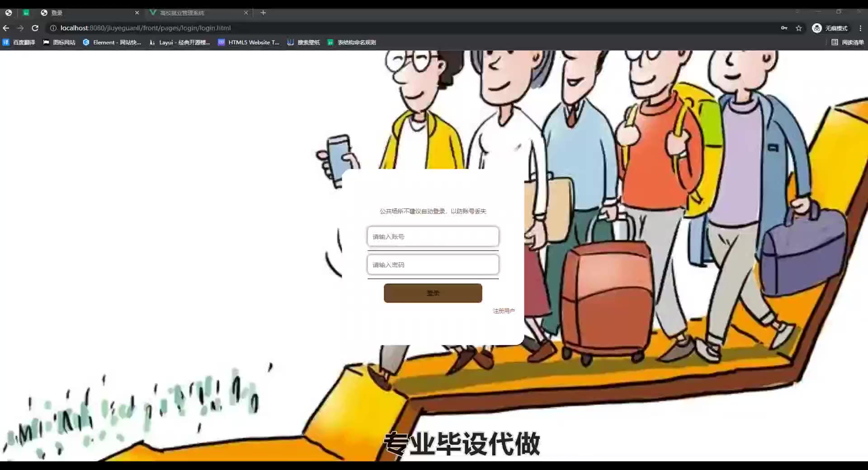The image size is (868, 470).
Task: Open the Layui - 经典开源模 bookmark
Action: tap(180, 42)
